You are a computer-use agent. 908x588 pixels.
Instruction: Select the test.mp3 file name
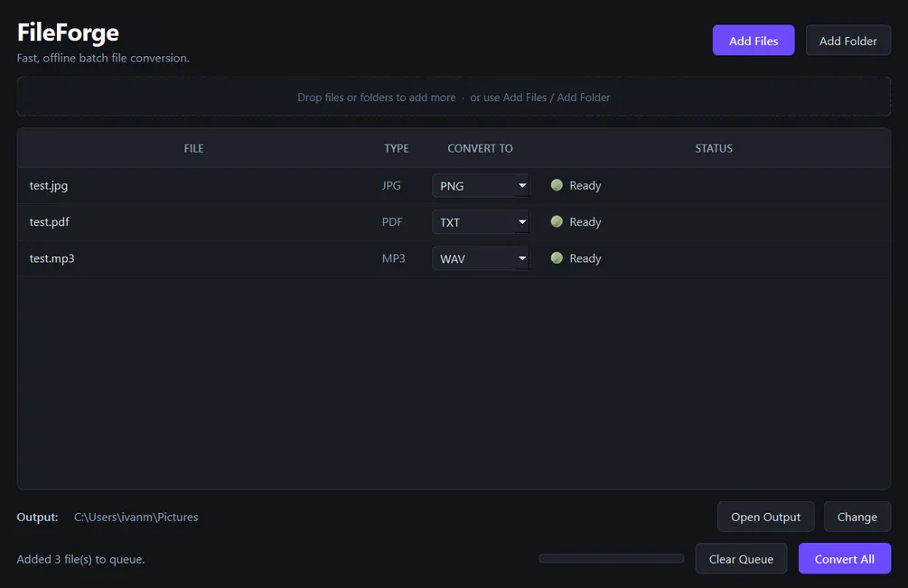click(52, 258)
